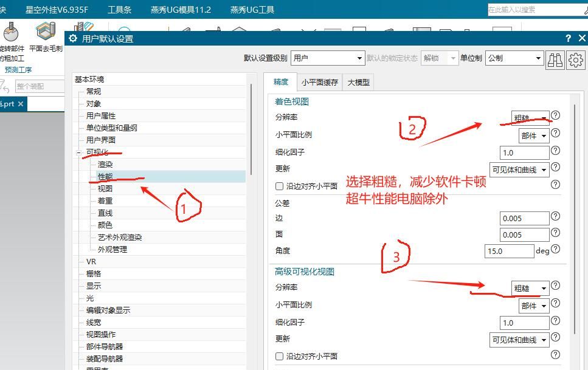Click the question mark help icon on dialog titlebar

click(x=567, y=38)
